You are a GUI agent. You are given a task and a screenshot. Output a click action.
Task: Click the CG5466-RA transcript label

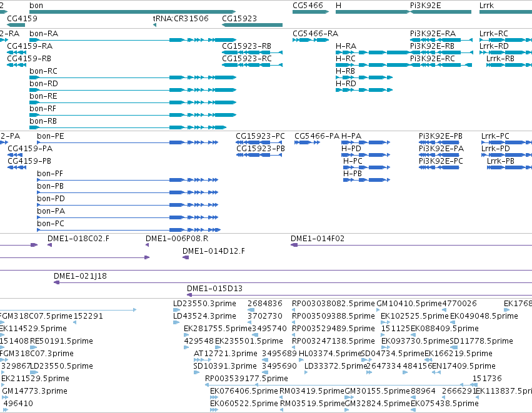click(x=316, y=34)
